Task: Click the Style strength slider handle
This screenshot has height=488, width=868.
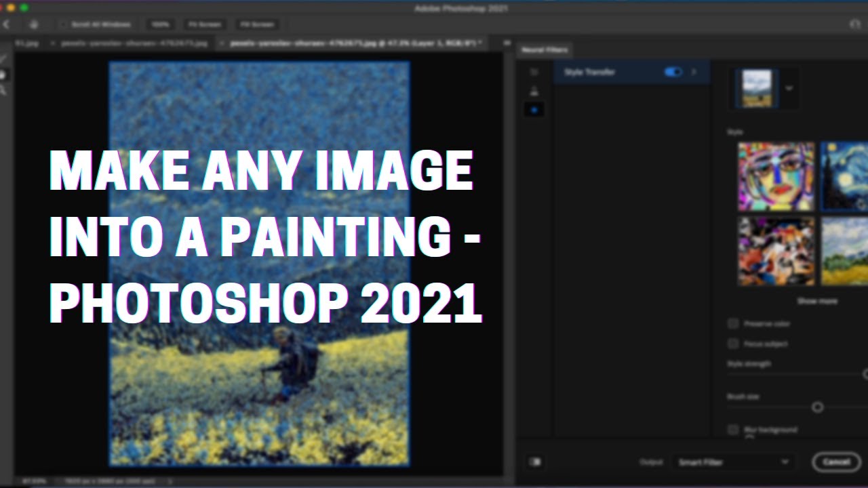Action: [865, 373]
